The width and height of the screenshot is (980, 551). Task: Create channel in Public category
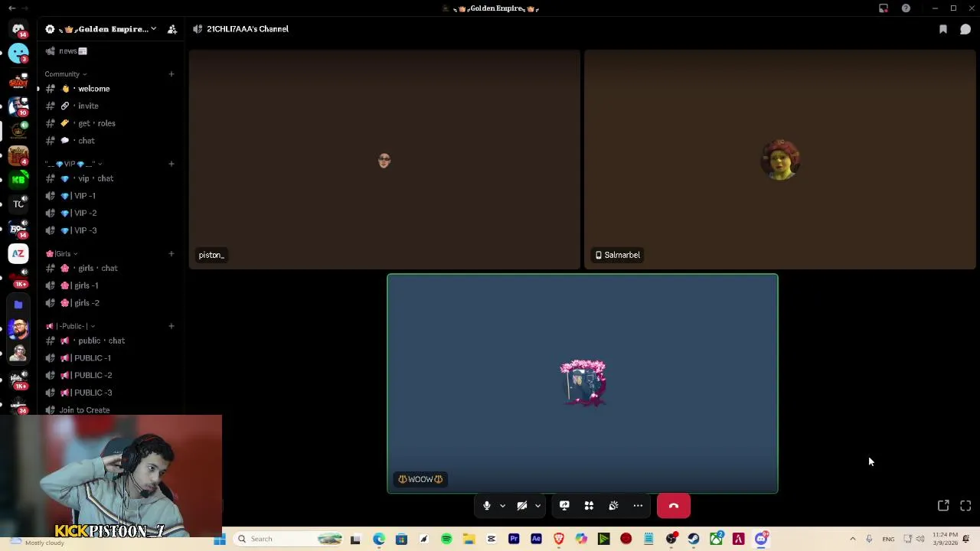171,326
